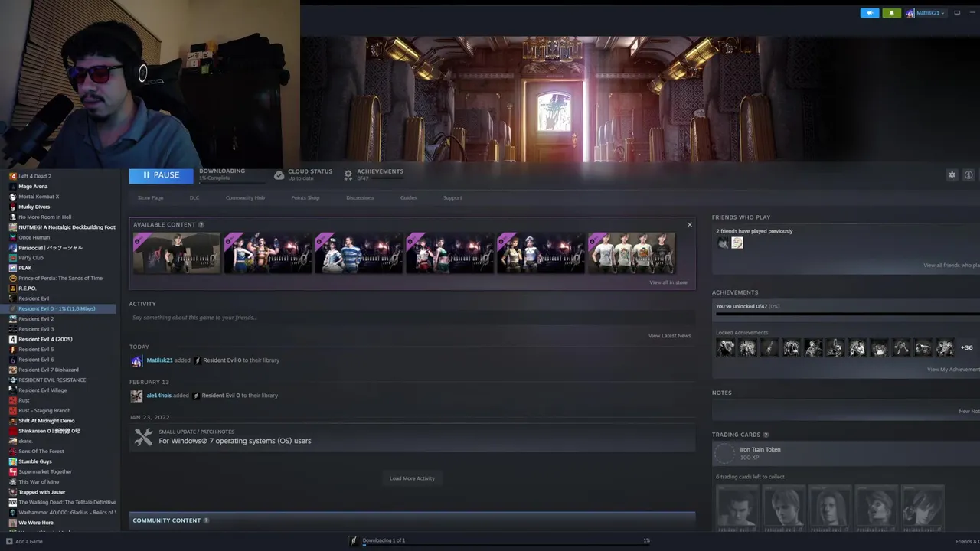
Task: Open the Guides tab
Action: [x=408, y=198]
